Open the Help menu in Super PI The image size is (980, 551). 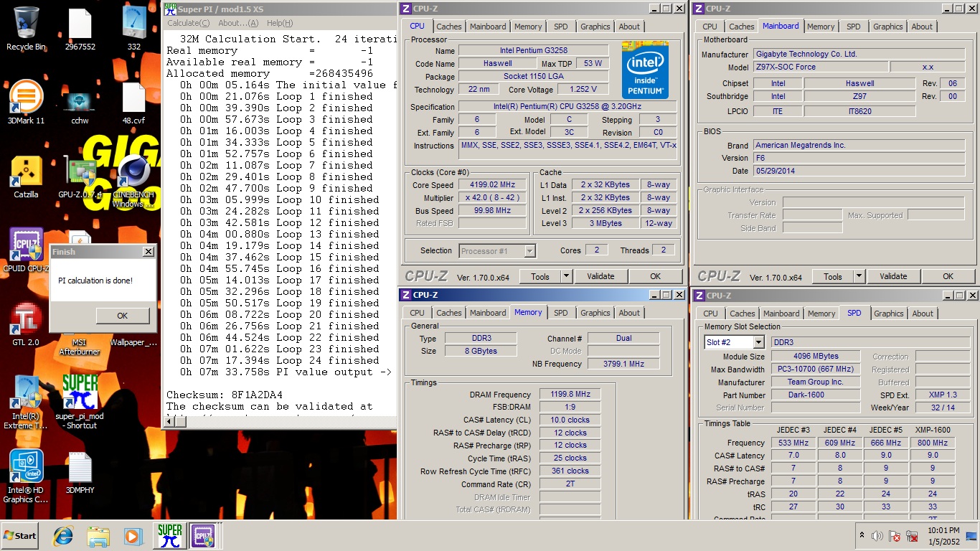280,23
